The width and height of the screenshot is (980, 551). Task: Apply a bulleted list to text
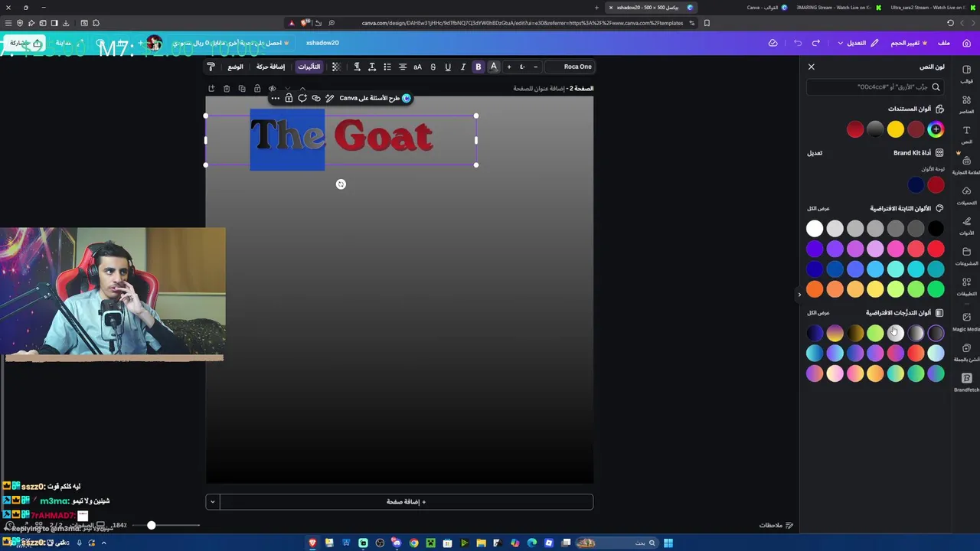(x=387, y=67)
